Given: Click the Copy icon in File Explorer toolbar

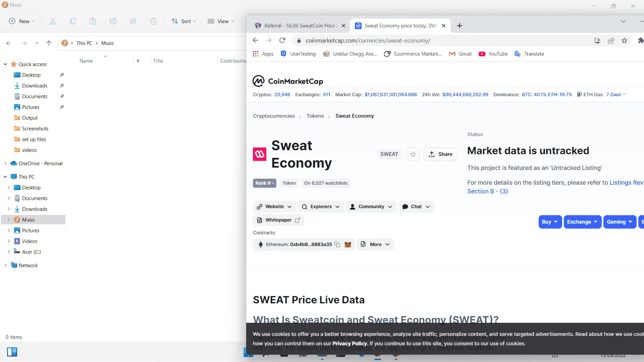Looking at the screenshot, I should pos(73,21).
